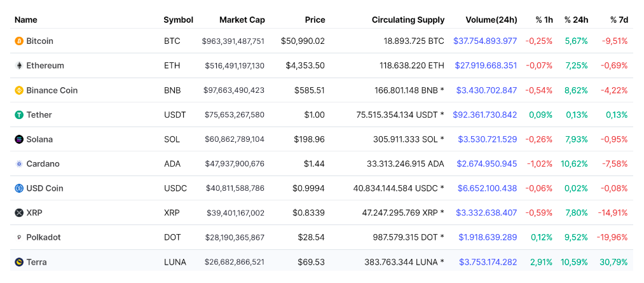Open Solana volume $3.530.721.529 link
Image resolution: width=644 pixels, height=283 pixels.
(x=488, y=139)
